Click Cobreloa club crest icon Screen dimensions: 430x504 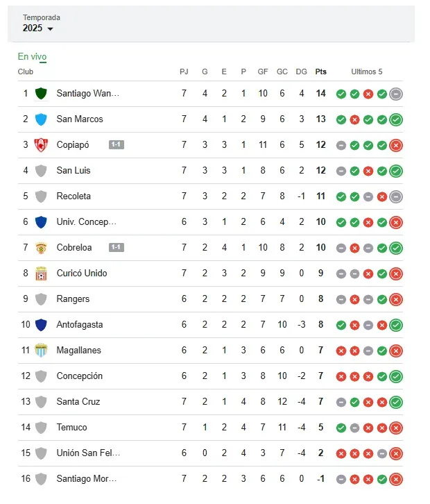tap(41, 248)
